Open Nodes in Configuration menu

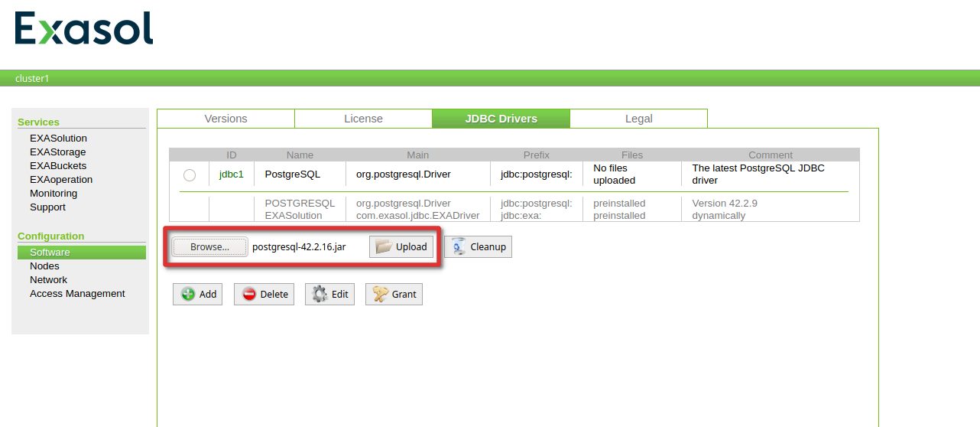coord(44,266)
